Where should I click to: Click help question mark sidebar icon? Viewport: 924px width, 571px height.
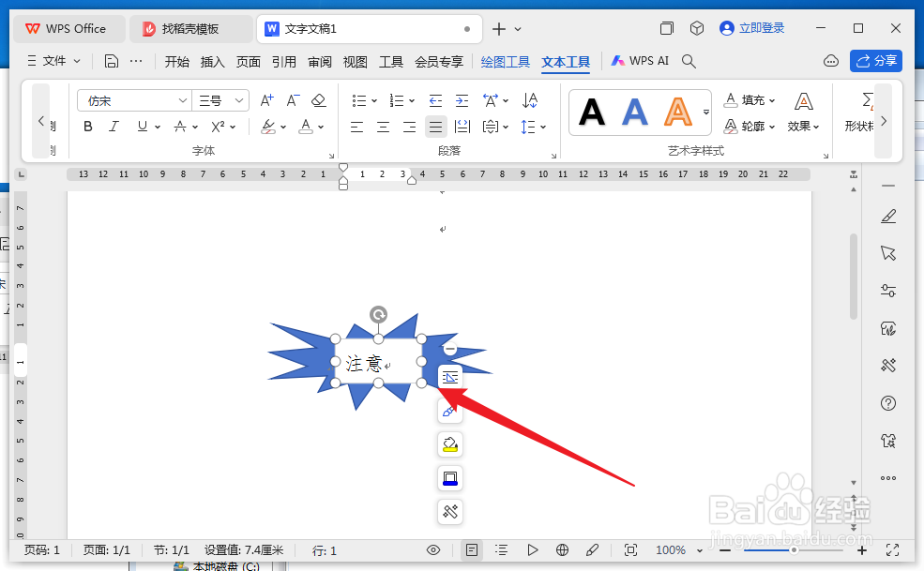pyautogui.click(x=888, y=403)
